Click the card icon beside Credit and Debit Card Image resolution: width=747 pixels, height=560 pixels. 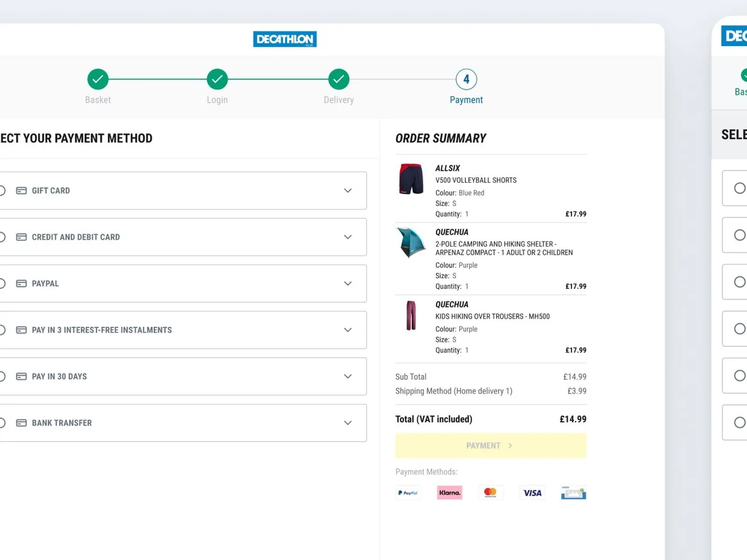(21, 237)
